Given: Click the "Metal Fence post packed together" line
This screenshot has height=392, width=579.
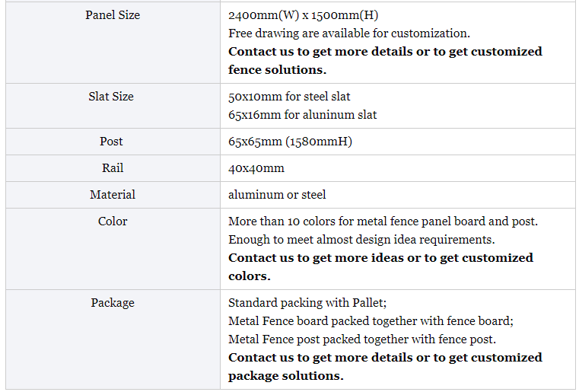Looking at the screenshot, I should coord(361,339).
